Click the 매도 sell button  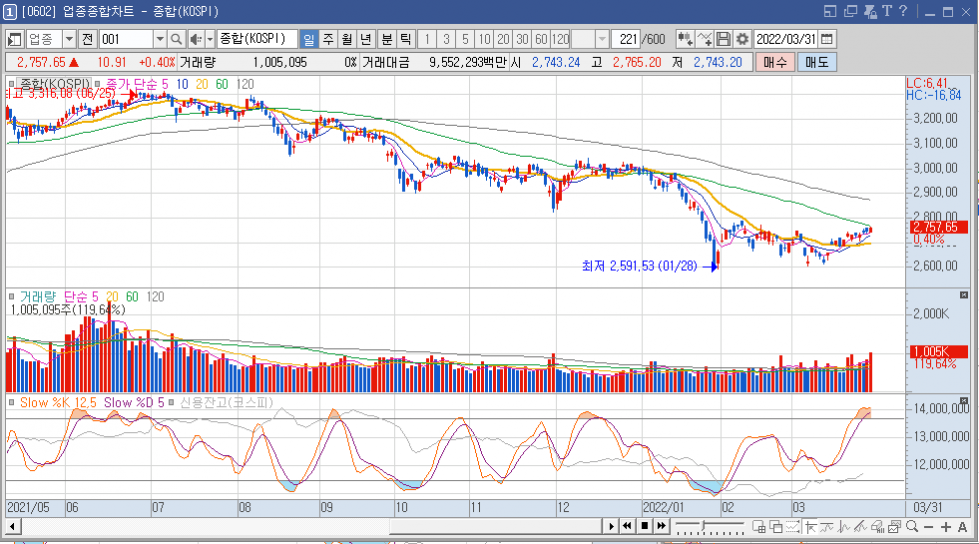click(x=817, y=62)
